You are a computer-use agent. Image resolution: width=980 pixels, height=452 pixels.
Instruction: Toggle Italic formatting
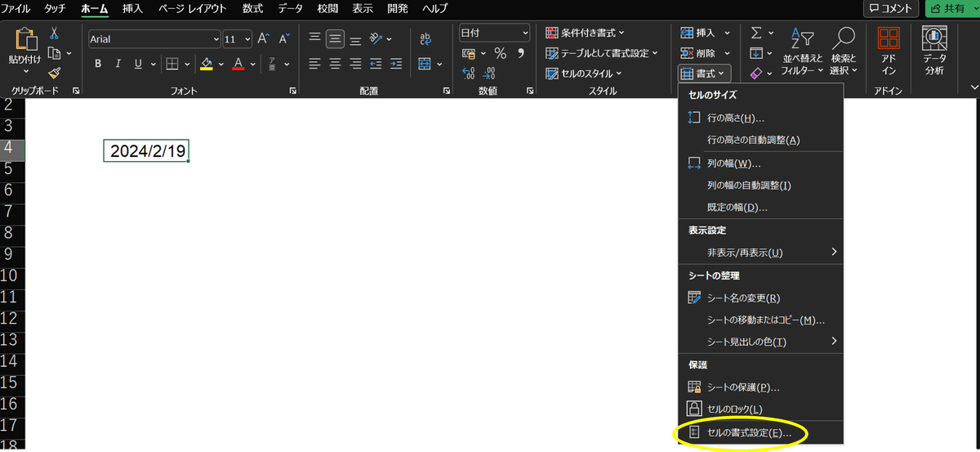[x=118, y=64]
